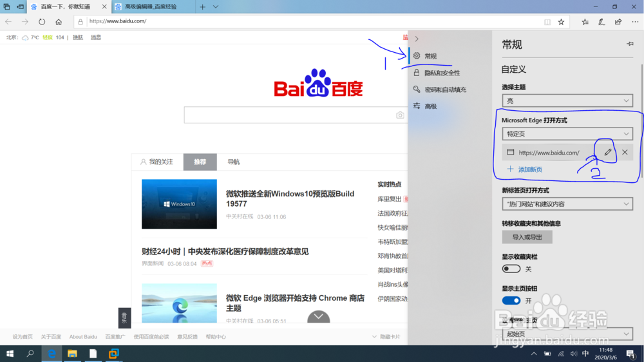The width and height of the screenshot is (644, 362).
Task: Click the round down-arrow on Baidu feed
Action: click(x=318, y=316)
